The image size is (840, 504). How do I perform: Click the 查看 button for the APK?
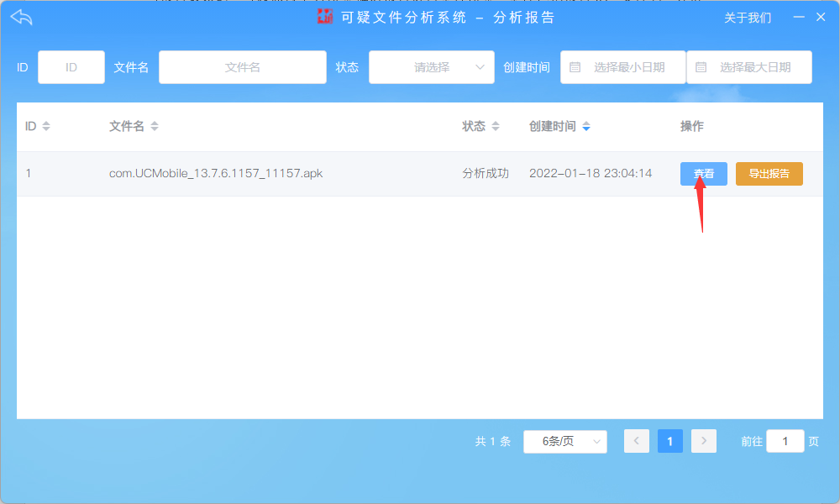click(703, 174)
